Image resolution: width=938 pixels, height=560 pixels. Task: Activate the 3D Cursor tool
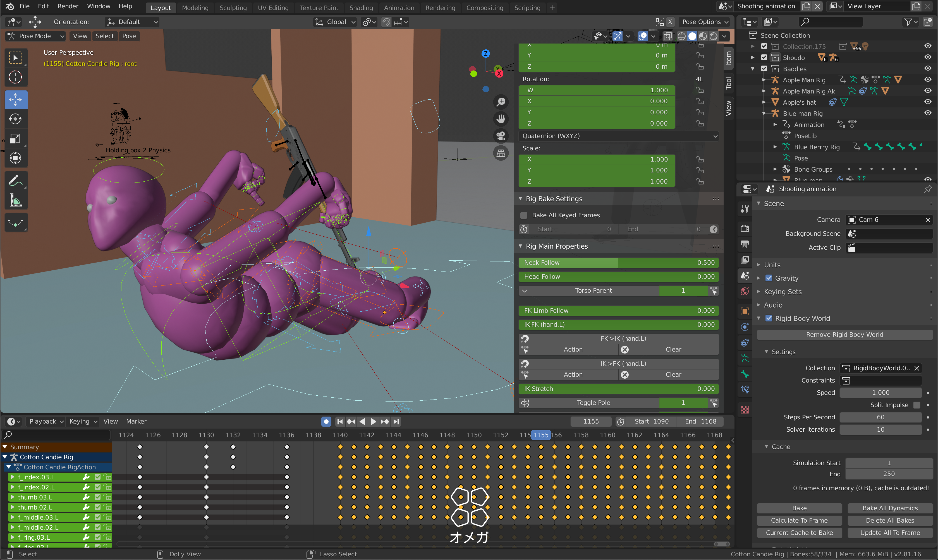pos(15,77)
